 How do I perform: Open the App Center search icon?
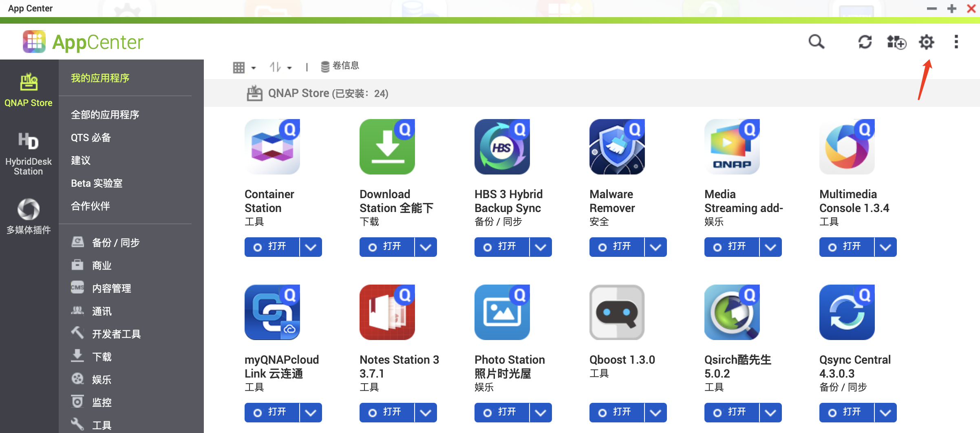[x=817, y=42]
